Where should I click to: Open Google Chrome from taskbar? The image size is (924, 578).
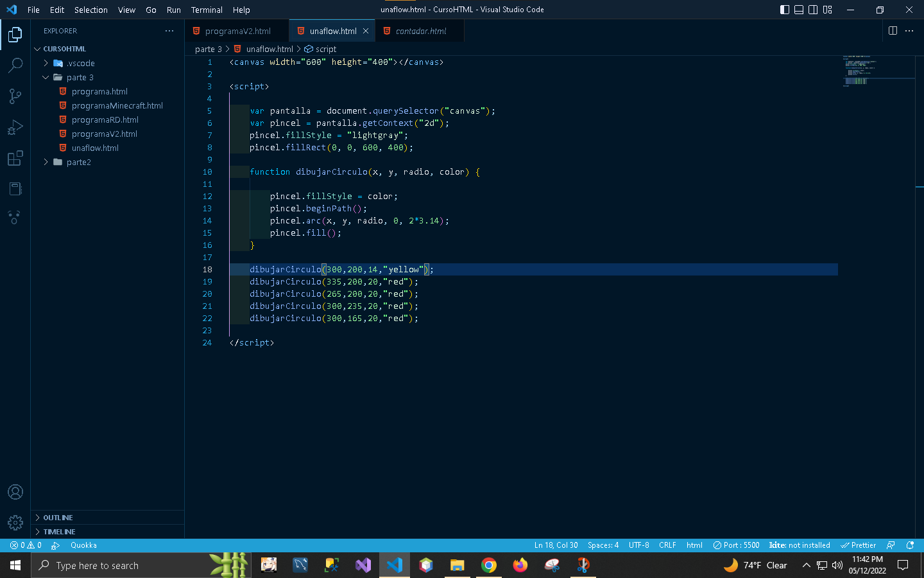(x=489, y=565)
